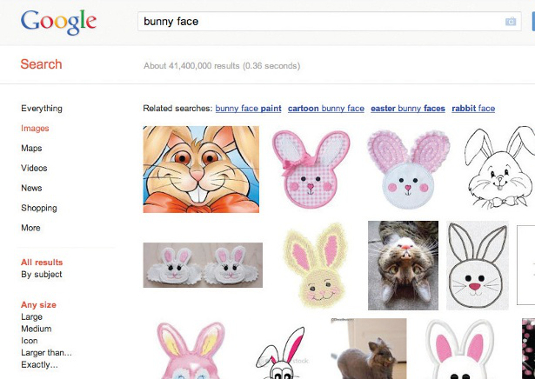Open related search easter bunny faces
The image size is (535, 379).
tap(408, 108)
